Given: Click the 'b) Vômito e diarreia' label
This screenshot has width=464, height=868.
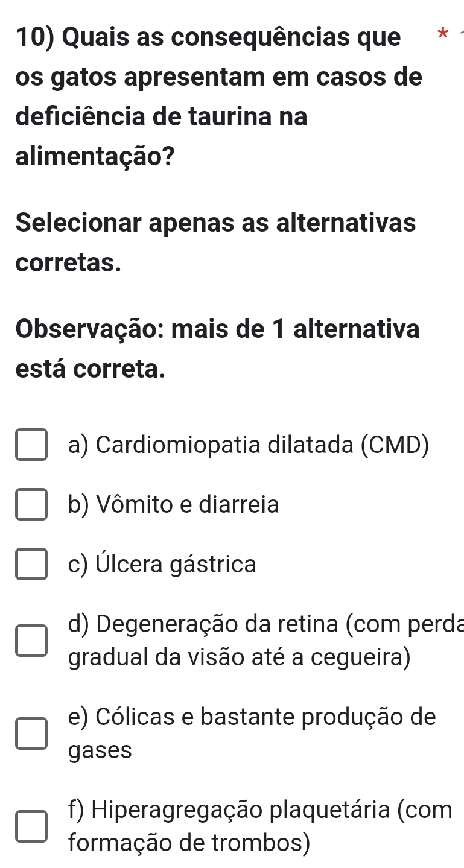Looking at the screenshot, I should (174, 504).
